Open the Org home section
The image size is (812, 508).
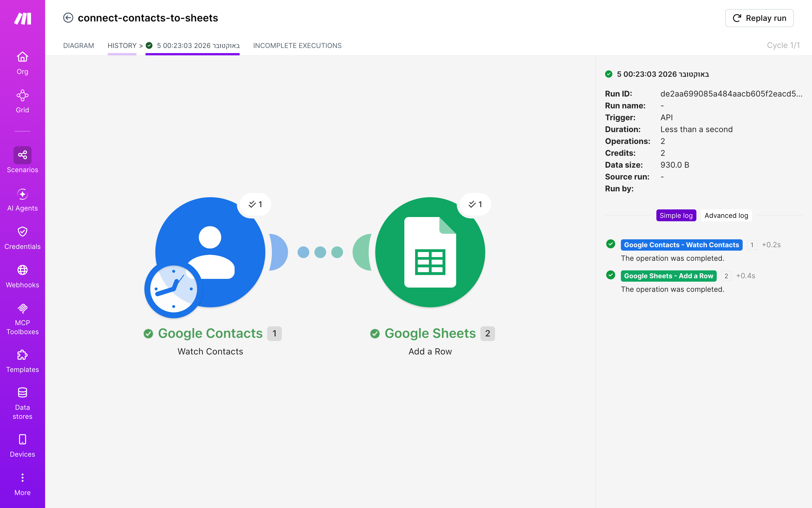point(23,63)
